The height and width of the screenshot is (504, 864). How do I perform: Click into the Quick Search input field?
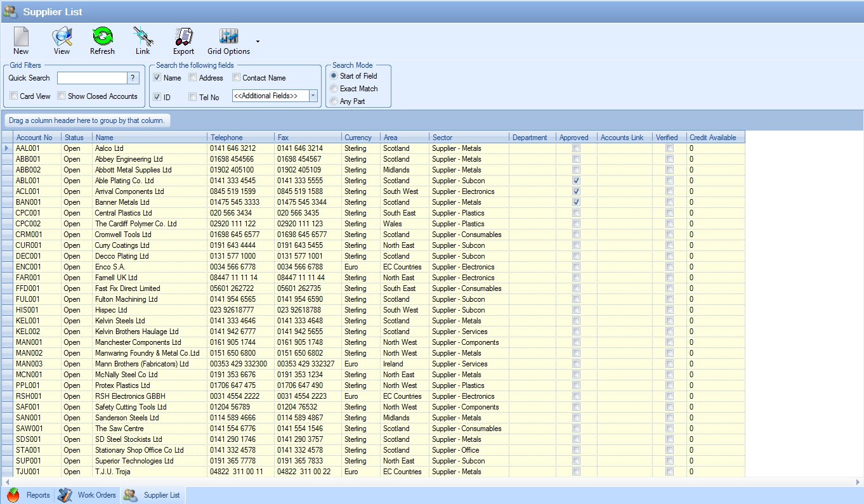tap(92, 78)
